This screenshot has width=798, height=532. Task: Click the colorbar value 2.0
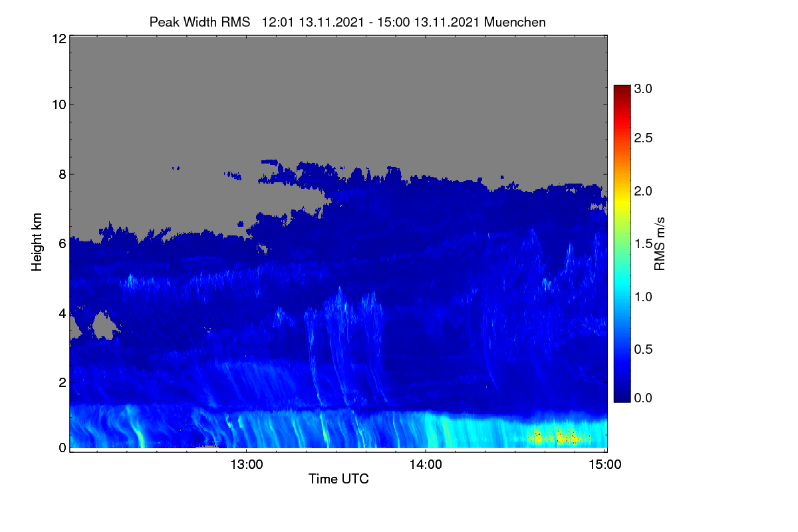tap(643, 192)
